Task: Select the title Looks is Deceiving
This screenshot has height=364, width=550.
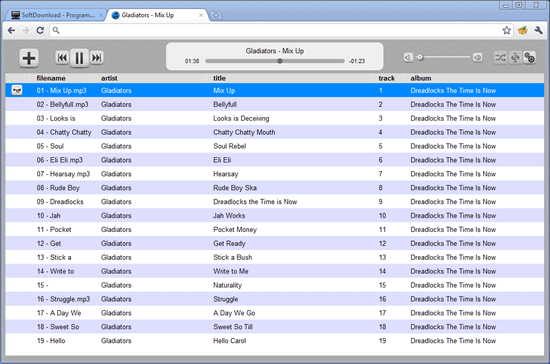Action: pyautogui.click(x=241, y=119)
